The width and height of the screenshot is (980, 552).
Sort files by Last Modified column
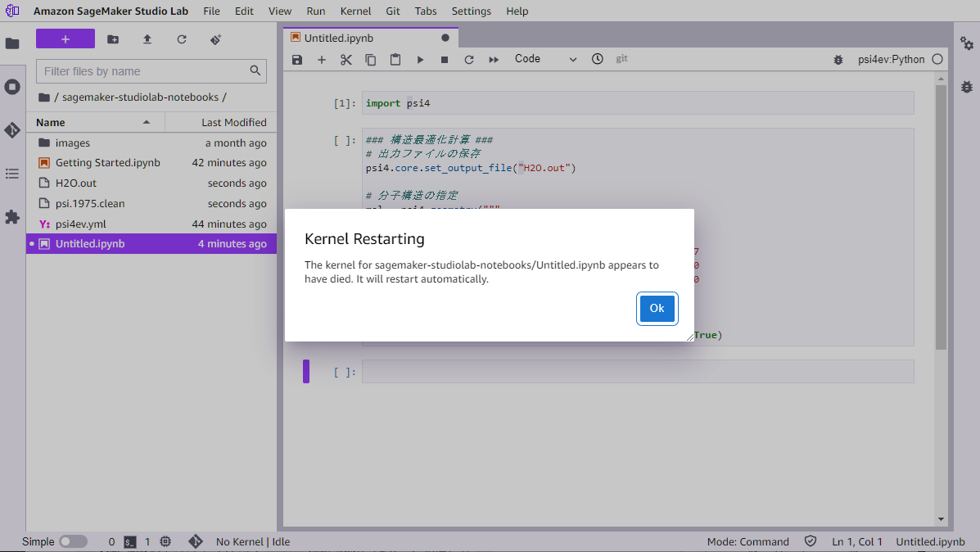tap(220, 123)
